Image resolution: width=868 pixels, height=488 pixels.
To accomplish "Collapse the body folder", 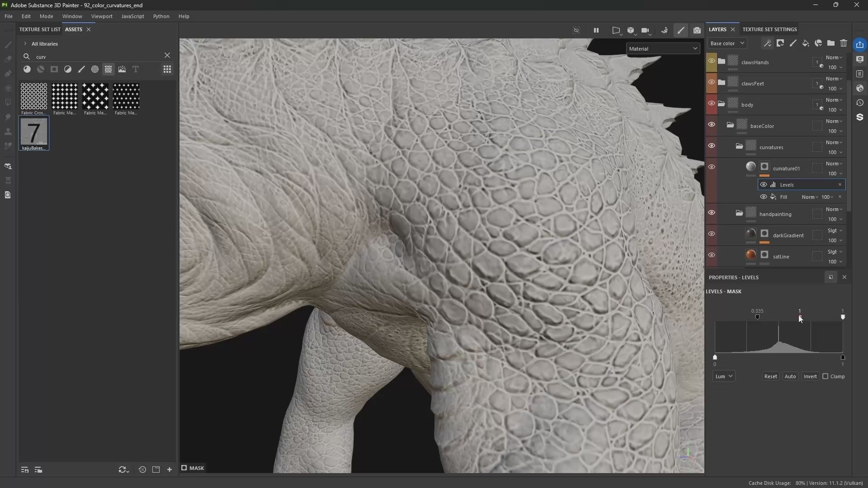I will click(x=722, y=103).
